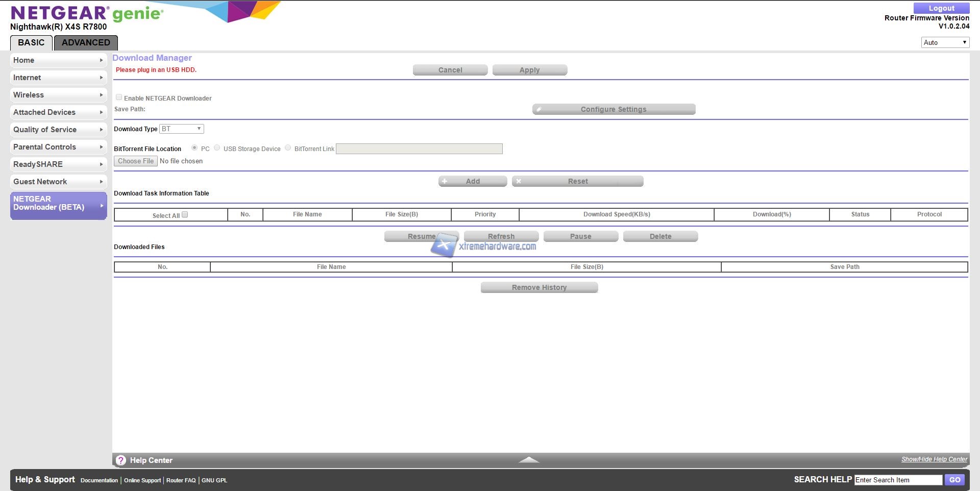Screen dimensions: 980x491
Task: Open Quality of Service menu item
Action: coord(45,130)
